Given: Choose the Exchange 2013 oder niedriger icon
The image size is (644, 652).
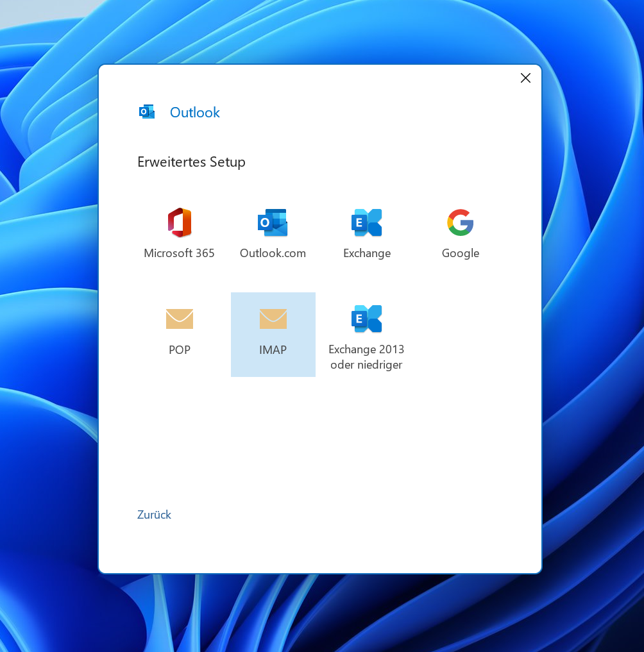Looking at the screenshot, I should click(x=366, y=319).
